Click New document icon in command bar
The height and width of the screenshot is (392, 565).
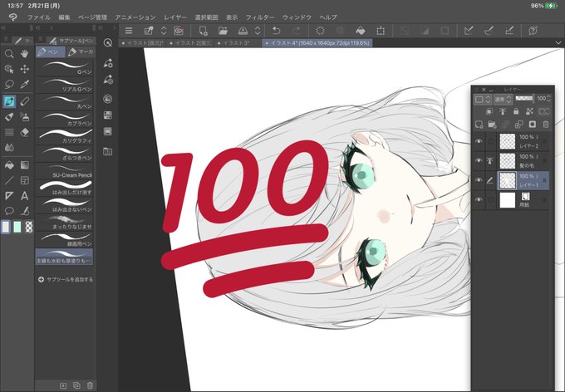pyautogui.click(x=204, y=31)
